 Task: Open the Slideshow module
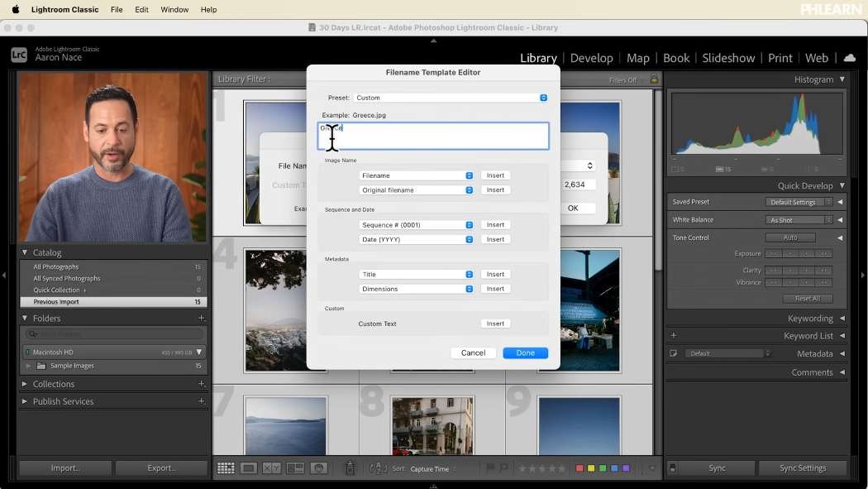tap(728, 58)
